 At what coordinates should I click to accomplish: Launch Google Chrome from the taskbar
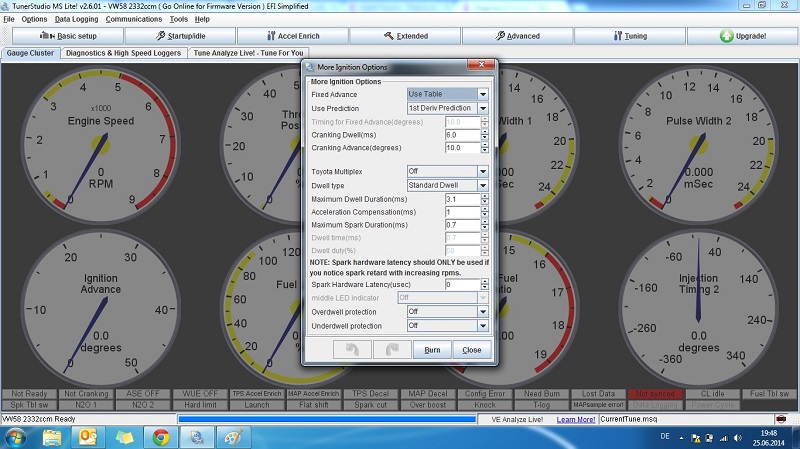160,436
